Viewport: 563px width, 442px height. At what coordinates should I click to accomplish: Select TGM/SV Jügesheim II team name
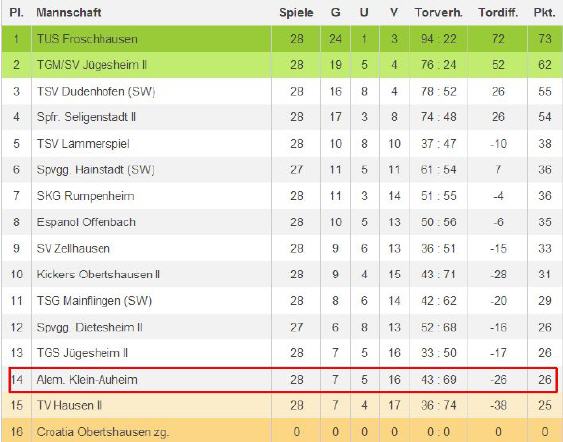[x=92, y=65]
